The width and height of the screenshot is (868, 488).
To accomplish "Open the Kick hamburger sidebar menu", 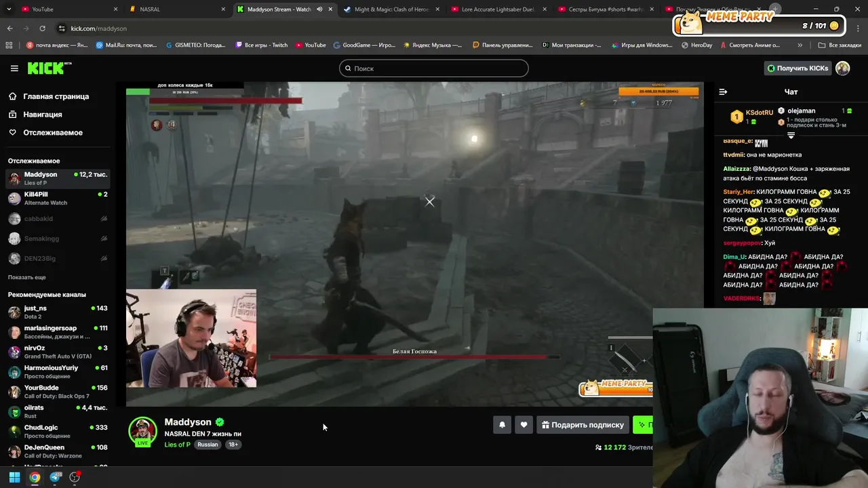I will pyautogui.click(x=14, y=68).
